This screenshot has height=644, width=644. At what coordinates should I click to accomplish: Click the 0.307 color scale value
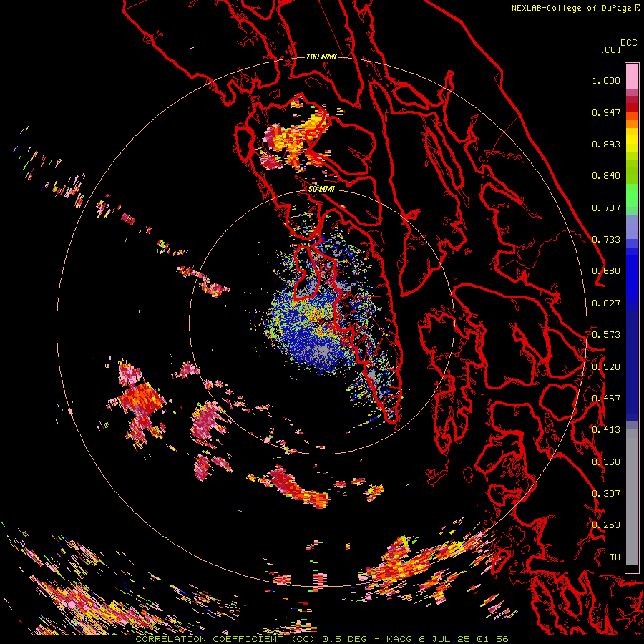(606, 494)
